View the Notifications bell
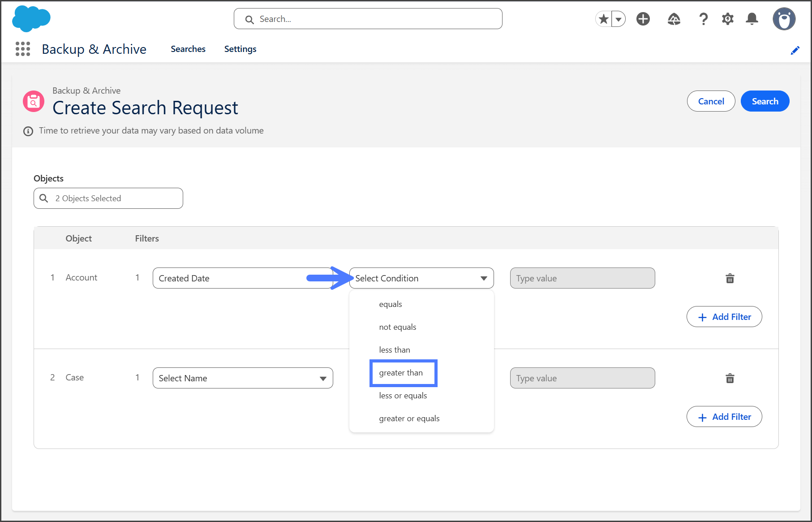The width and height of the screenshot is (812, 522). 752,19
